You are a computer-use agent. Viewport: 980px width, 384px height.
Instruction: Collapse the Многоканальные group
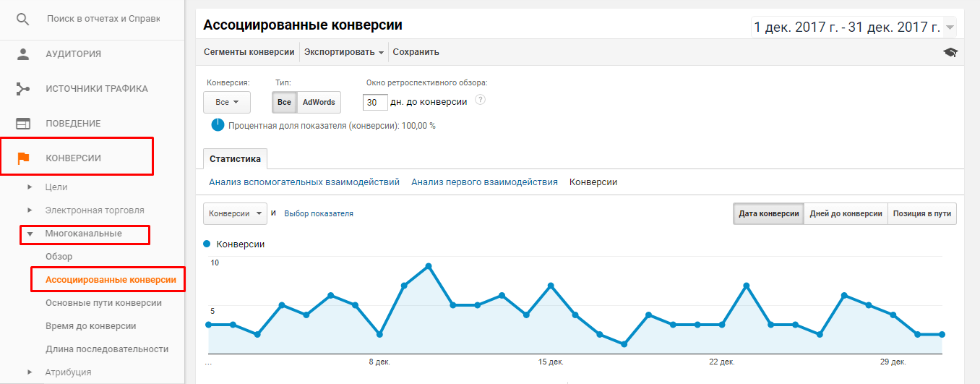click(30, 234)
